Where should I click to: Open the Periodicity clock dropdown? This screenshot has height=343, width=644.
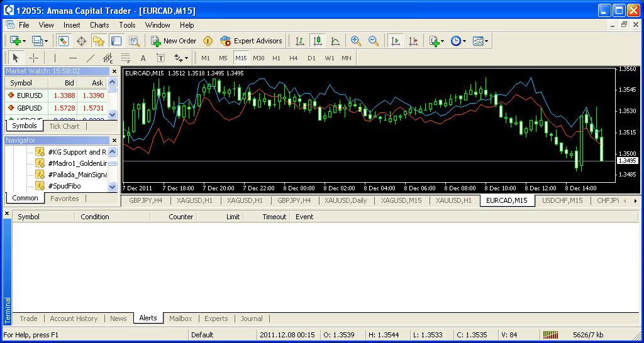coord(458,41)
